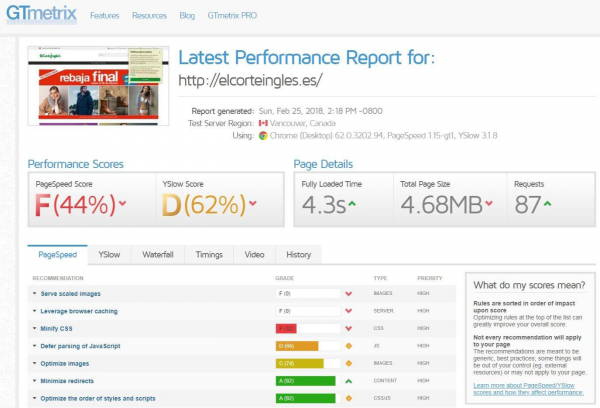
Task: Switch to the Video tab
Action: pyautogui.click(x=254, y=255)
